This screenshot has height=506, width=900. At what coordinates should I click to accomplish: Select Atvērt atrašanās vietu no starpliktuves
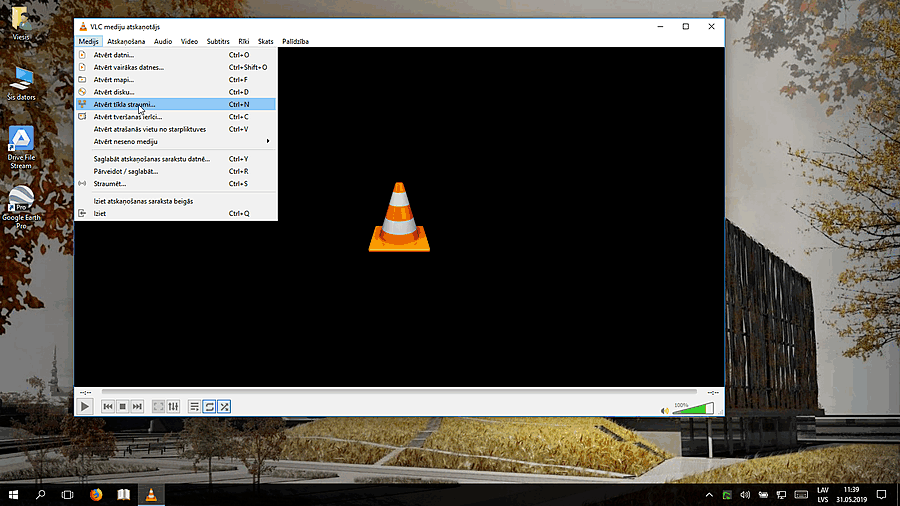click(176, 129)
